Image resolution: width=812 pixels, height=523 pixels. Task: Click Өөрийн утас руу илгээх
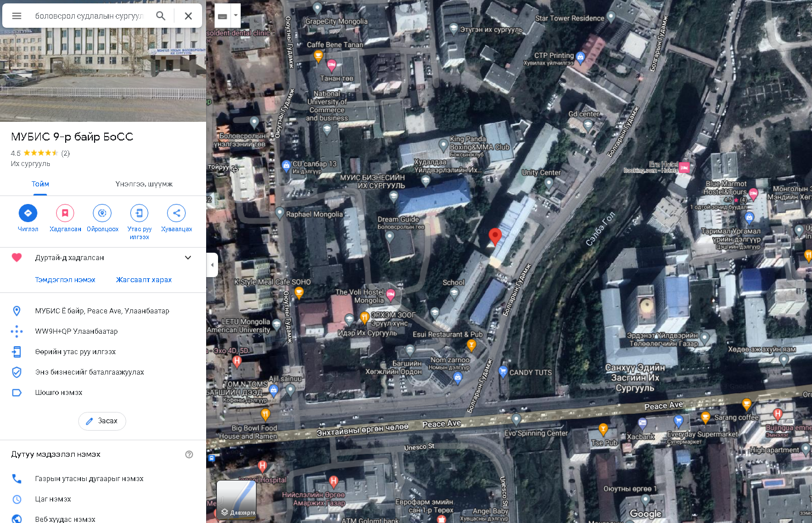coord(103,352)
